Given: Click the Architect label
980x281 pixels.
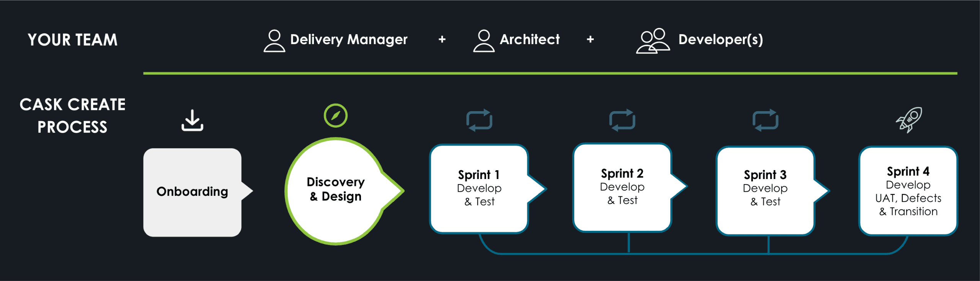Looking at the screenshot, I should (x=530, y=39).
